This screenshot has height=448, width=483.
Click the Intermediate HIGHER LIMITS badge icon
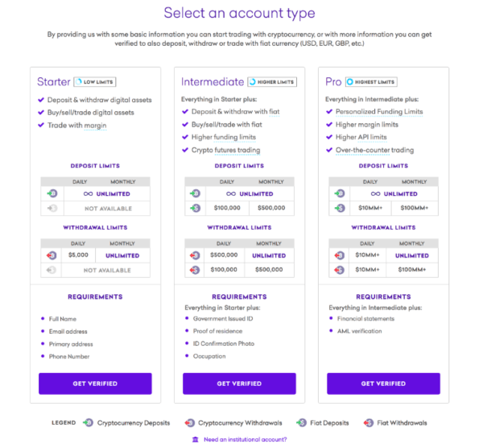click(253, 82)
